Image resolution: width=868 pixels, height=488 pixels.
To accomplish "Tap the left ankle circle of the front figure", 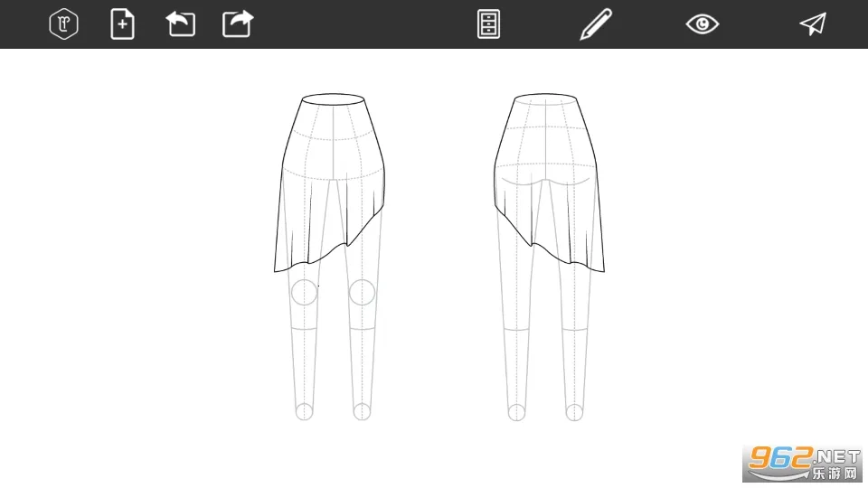I will tap(305, 412).
